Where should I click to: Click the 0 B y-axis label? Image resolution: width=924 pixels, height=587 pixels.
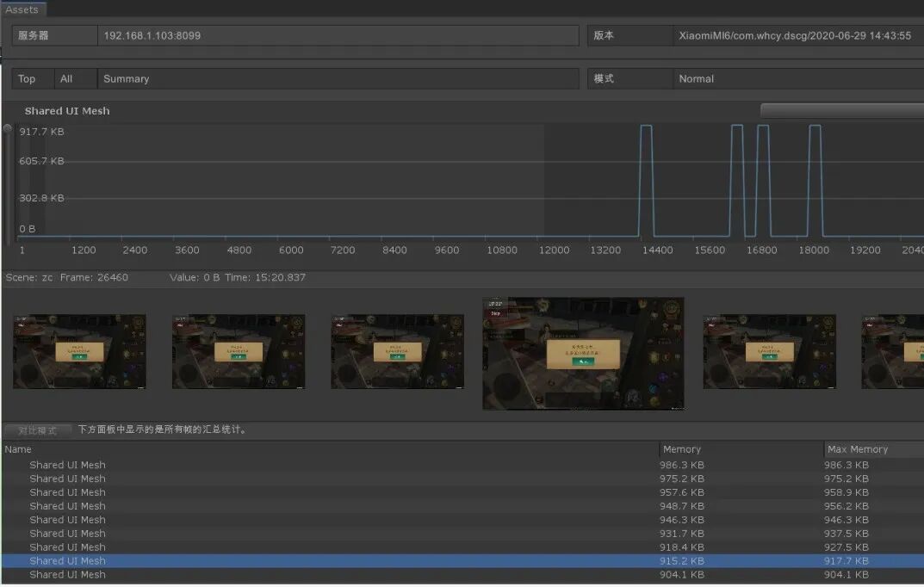27,228
